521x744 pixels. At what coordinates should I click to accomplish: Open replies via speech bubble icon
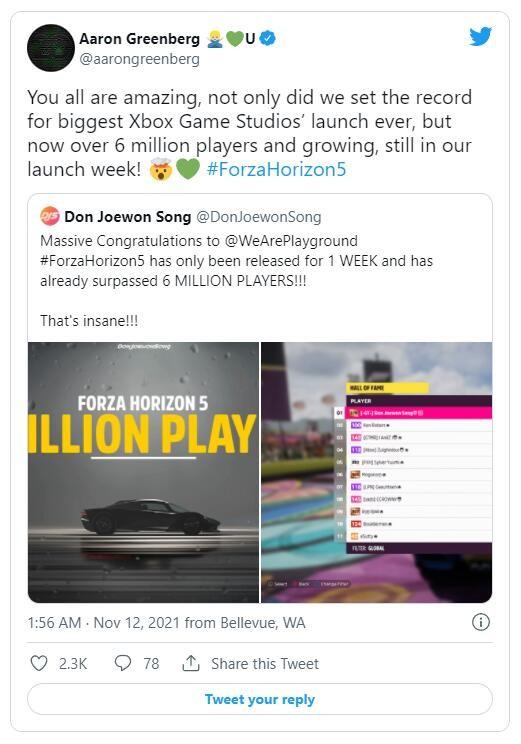click(x=122, y=663)
